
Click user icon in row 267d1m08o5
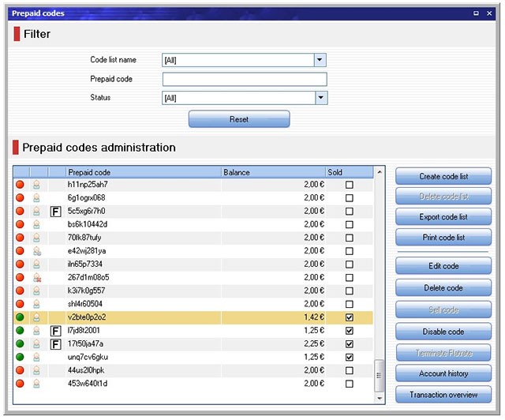36,277
